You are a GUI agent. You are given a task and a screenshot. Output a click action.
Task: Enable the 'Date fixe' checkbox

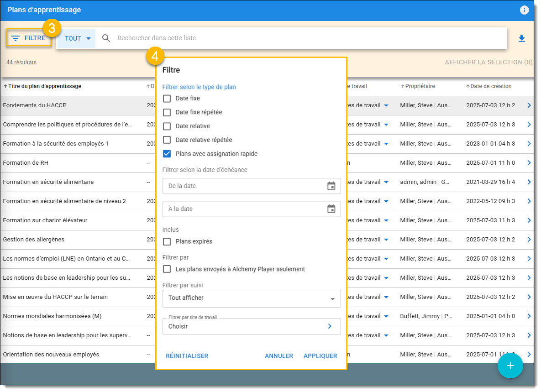(167, 99)
